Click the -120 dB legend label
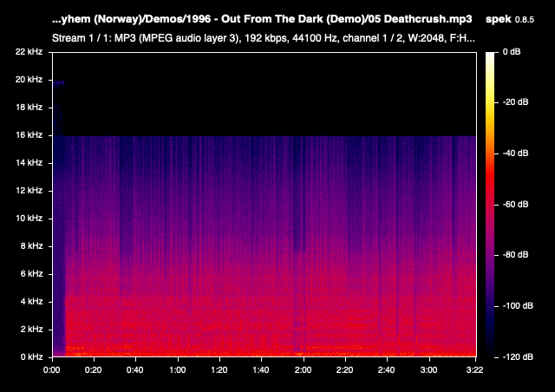Screen dimensions: 555x392 tap(518, 357)
